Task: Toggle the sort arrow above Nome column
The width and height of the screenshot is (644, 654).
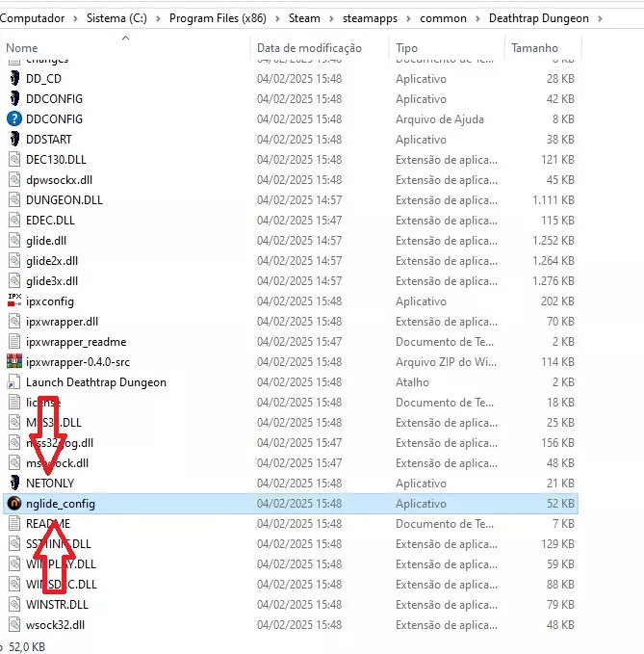Action: pyautogui.click(x=125, y=38)
